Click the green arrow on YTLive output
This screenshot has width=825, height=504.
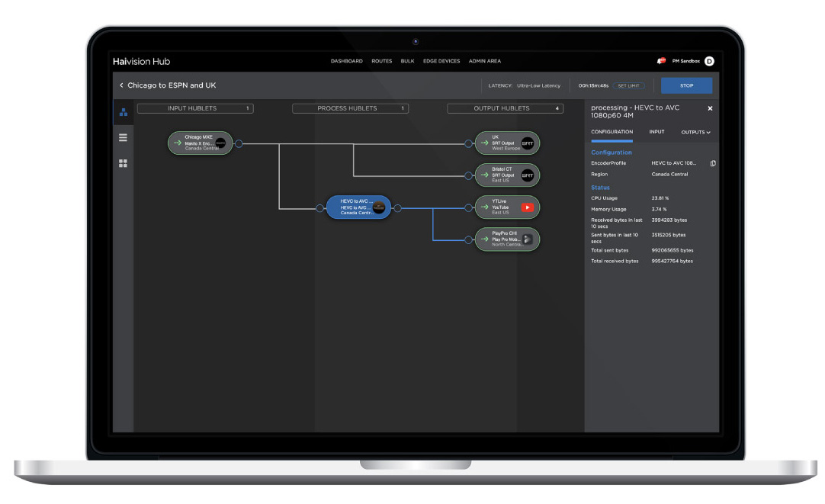click(485, 207)
